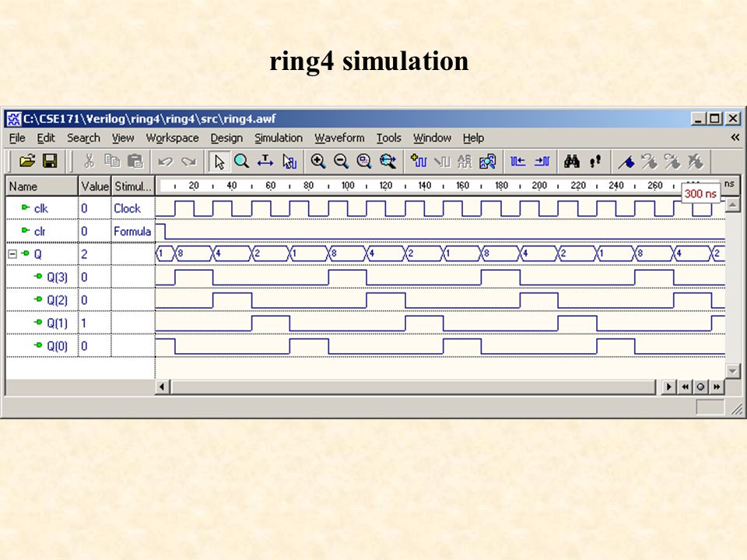Click the Open file folder icon
The height and width of the screenshot is (560, 747).
(27, 162)
